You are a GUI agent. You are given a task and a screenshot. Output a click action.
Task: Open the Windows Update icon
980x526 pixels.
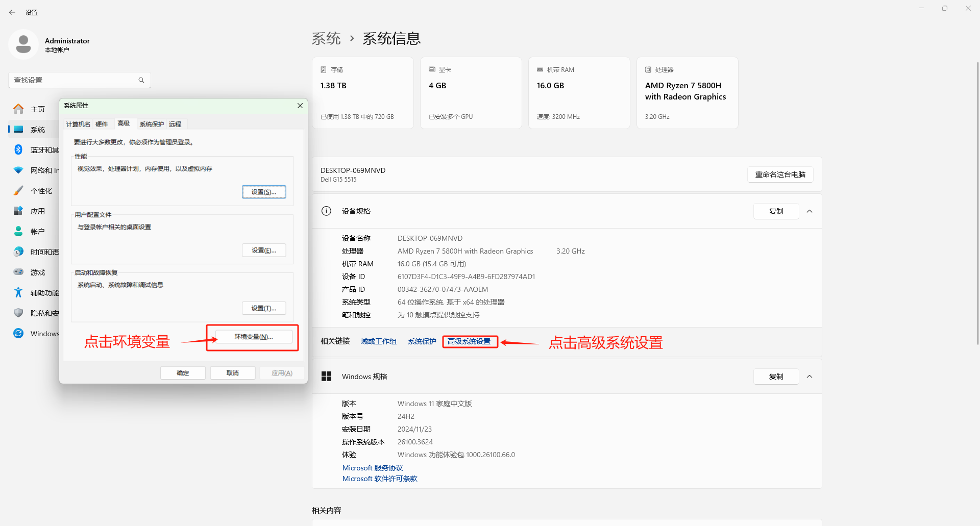coord(18,333)
